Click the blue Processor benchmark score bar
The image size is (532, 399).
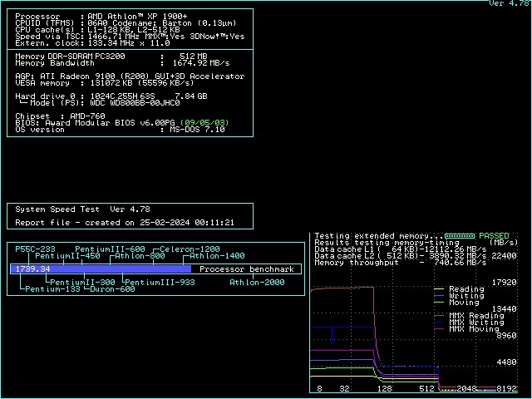point(100,269)
